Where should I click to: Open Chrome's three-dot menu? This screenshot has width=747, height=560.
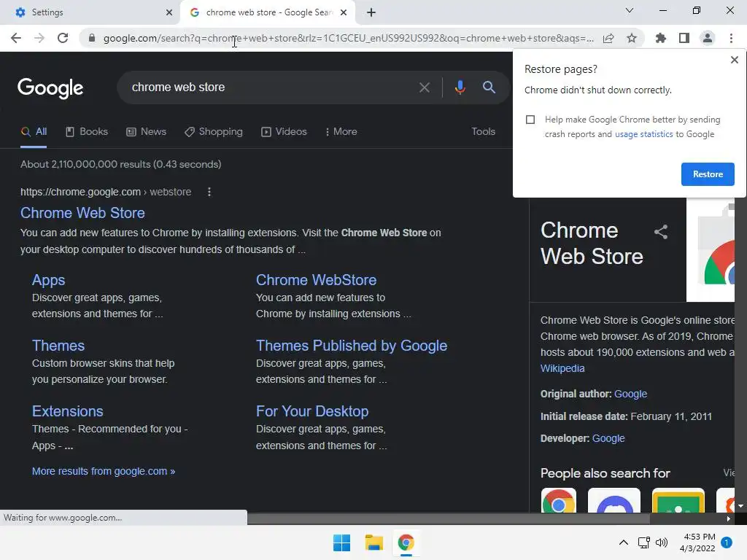point(731,38)
